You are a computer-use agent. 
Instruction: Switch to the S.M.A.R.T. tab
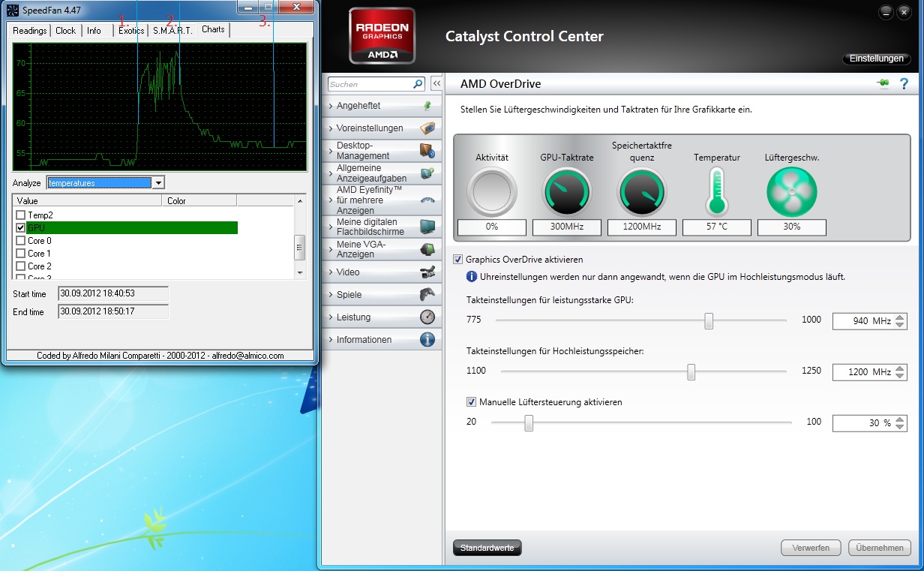172,31
